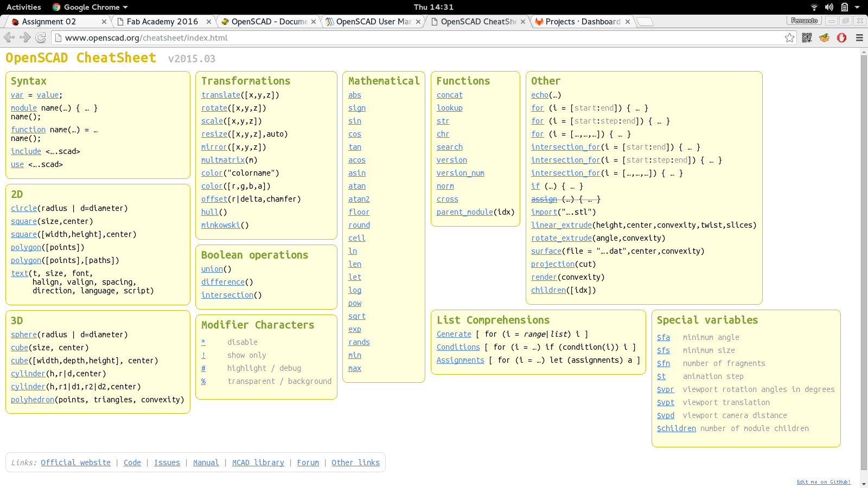Open the QR code extension icon
This screenshot has width=868, height=488.
coord(807,37)
